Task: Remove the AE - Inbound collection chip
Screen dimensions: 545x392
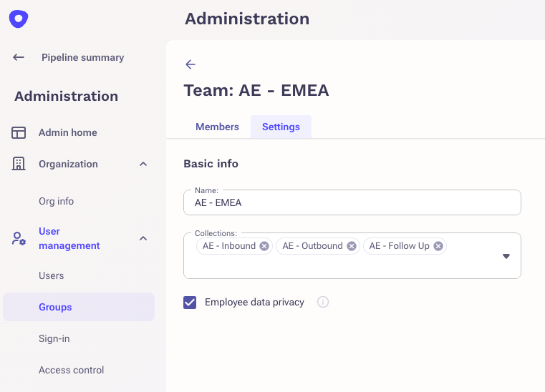Action: click(264, 246)
